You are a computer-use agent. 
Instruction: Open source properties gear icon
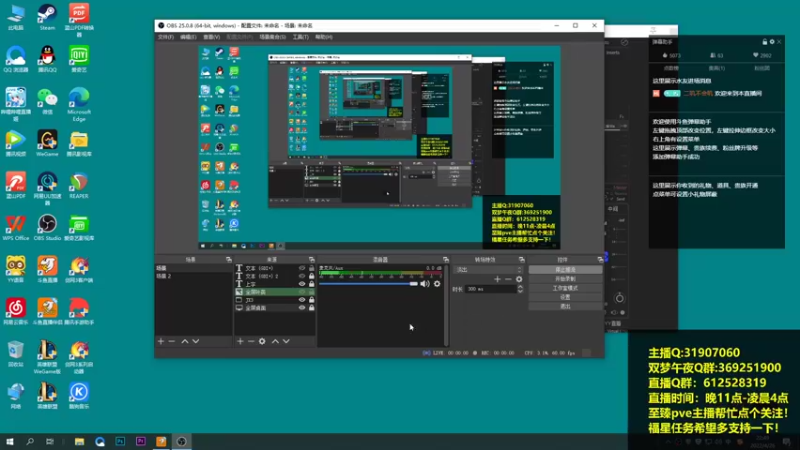(262, 341)
